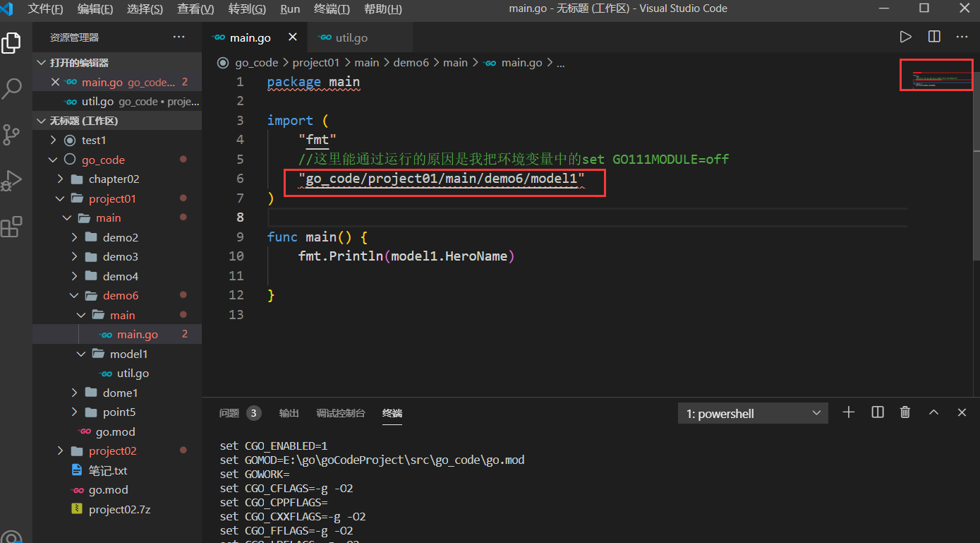The image size is (980, 543).
Task: Close main.go in open editors list
Action: pos(56,82)
